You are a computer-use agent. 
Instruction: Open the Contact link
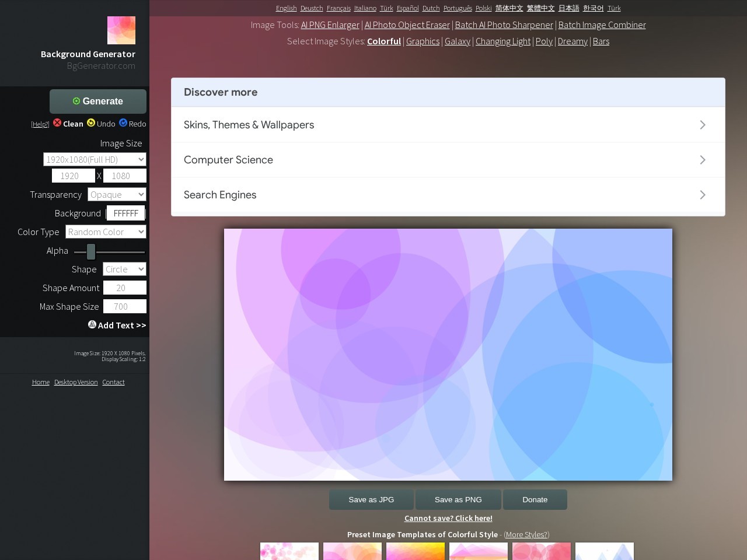coord(113,382)
